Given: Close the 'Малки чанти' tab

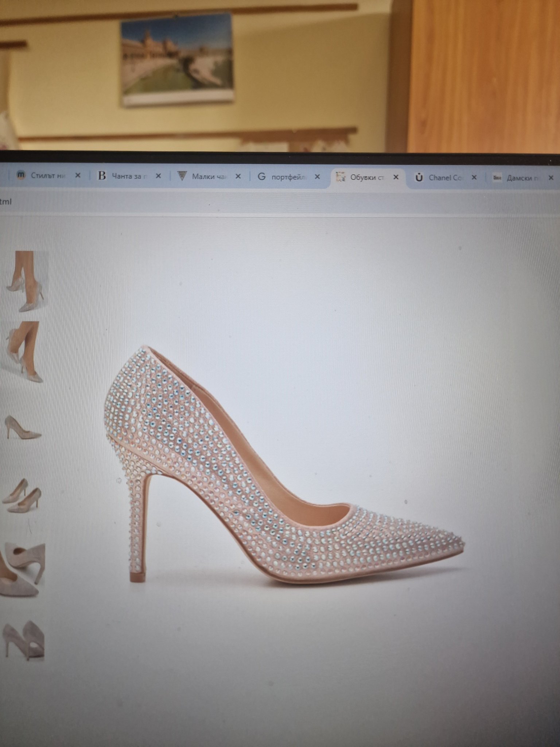Looking at the screenshot, I should coord(238,177).
